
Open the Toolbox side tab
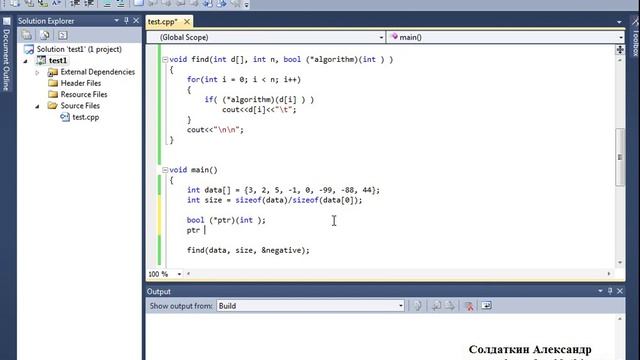(635, 38)
